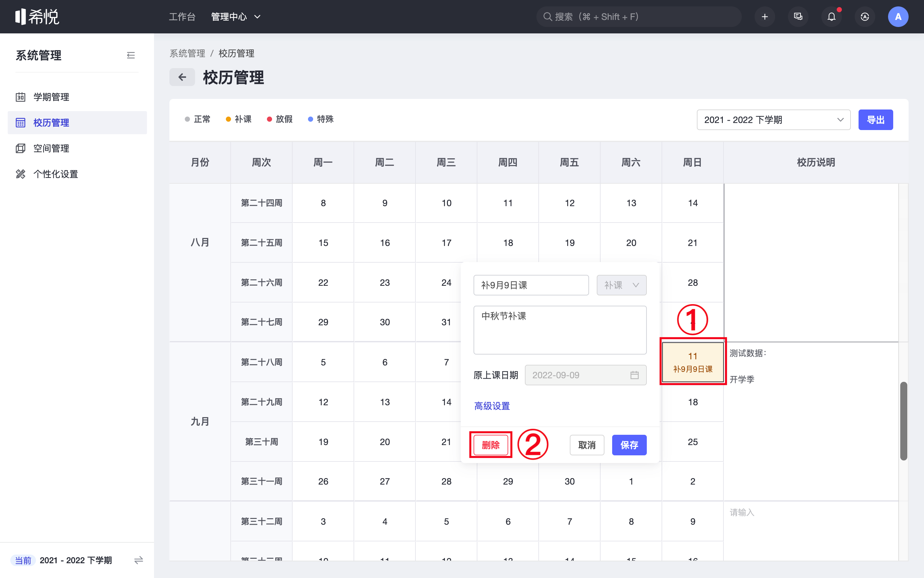Image resolution: width=924 pixels, height=578 pixels.
Task: Click the 取消 button in popup
Action: click(x=587, y=445)
